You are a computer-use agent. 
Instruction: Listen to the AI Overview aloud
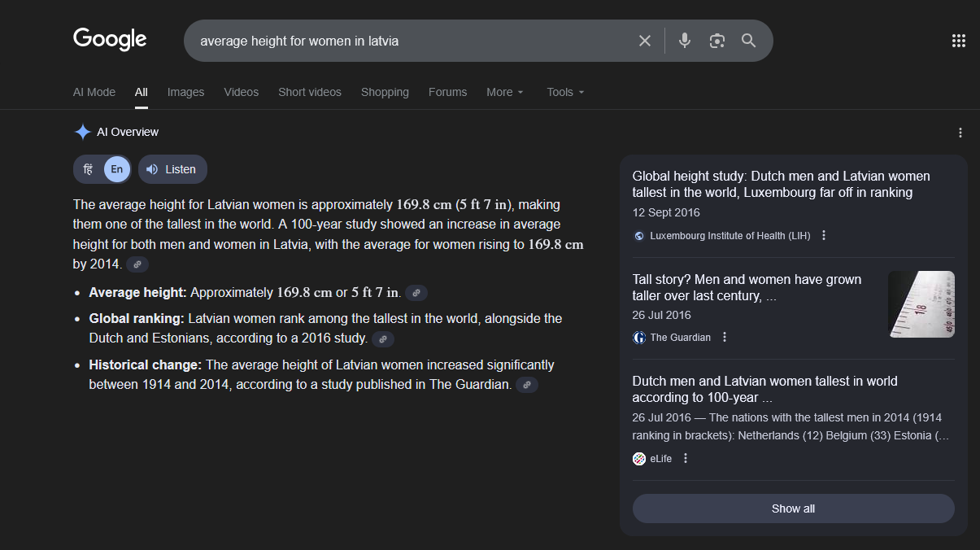click(x=172, y=169)
